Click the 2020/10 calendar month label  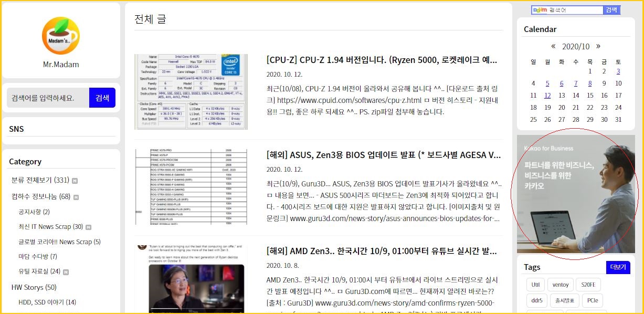[x=576, y=46]
